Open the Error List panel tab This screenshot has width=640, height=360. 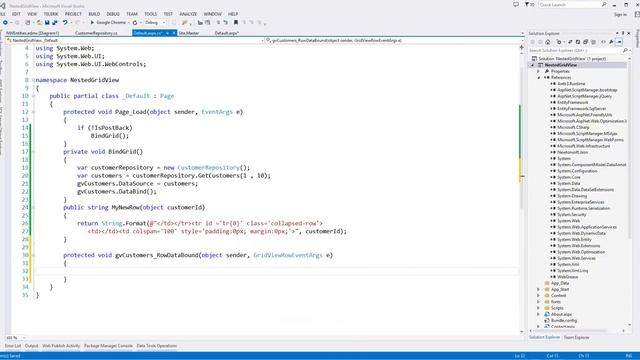click(x=13, y=346)
